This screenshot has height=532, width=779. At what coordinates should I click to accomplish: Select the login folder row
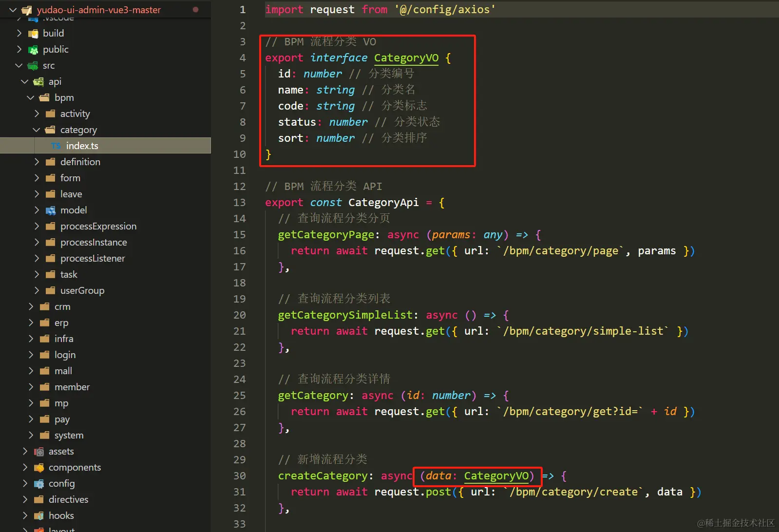[105, 355]
